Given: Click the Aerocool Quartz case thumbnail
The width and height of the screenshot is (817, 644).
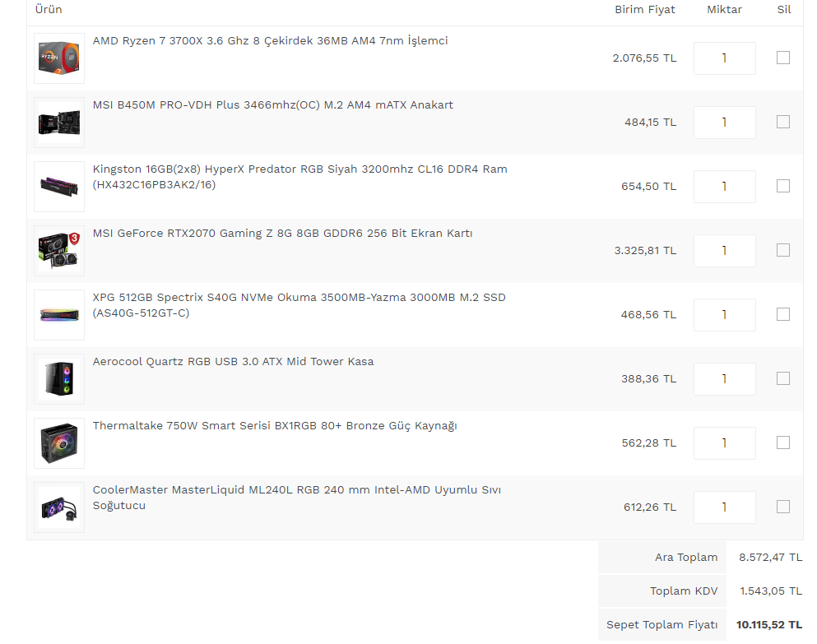Looking at the screenshot, I should click(59, 379).
